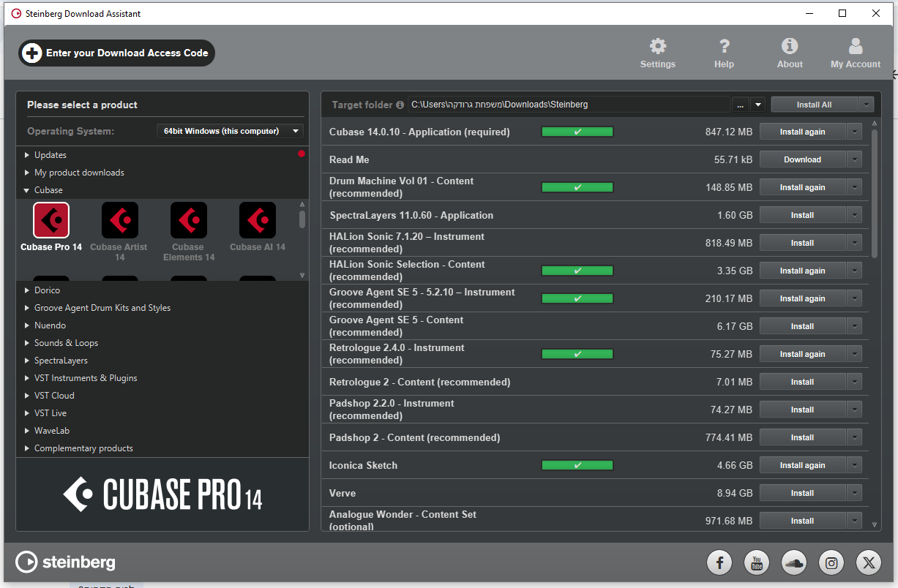
Task: Click the Target folder path field
Action: (x=569, y=105)
